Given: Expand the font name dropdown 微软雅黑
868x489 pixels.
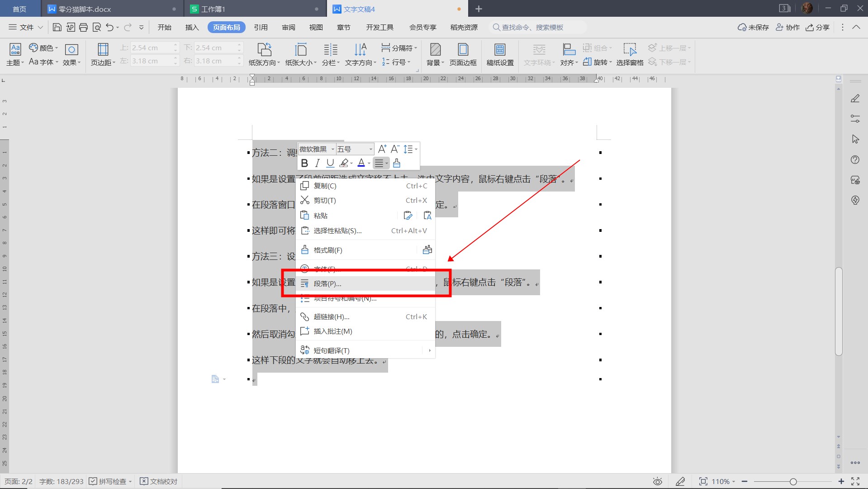Looking at the screenshot, I should click(333, 149).
